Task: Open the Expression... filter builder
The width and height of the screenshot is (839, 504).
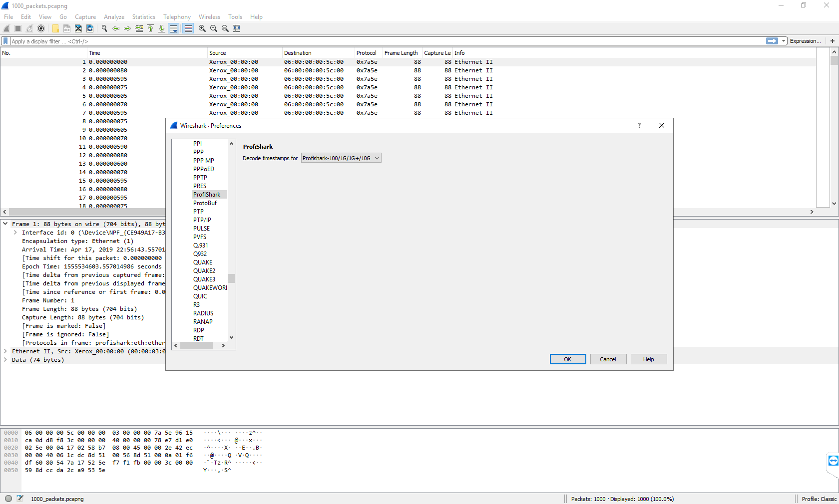Action: 805,41
